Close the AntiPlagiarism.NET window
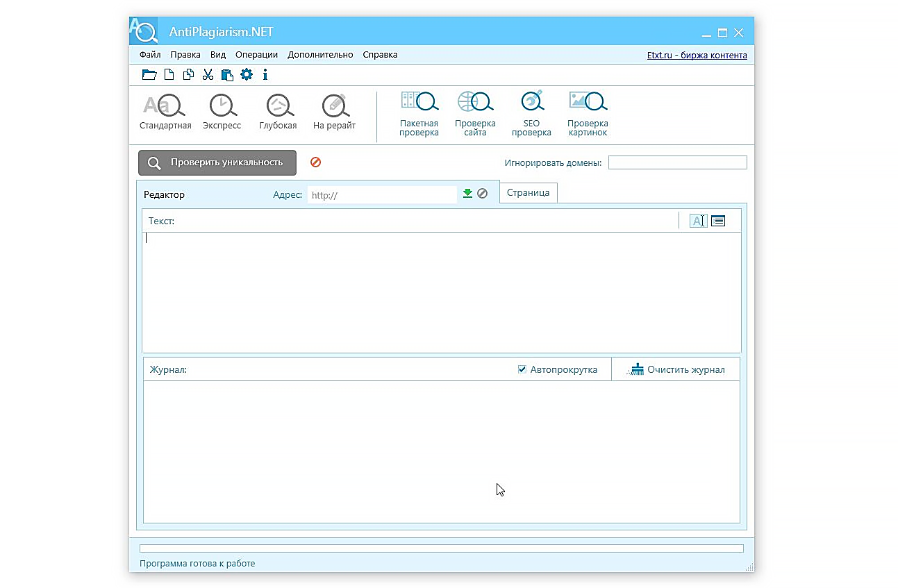This screenshot has height=588, width=898. (x=739, y=33)
